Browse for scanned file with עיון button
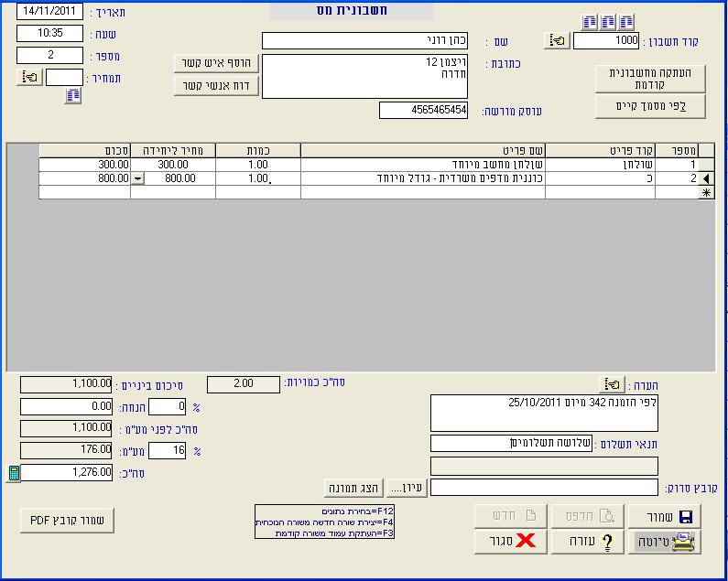The height and width of the screenshot is (581, 728). click(x=407, y=488)
